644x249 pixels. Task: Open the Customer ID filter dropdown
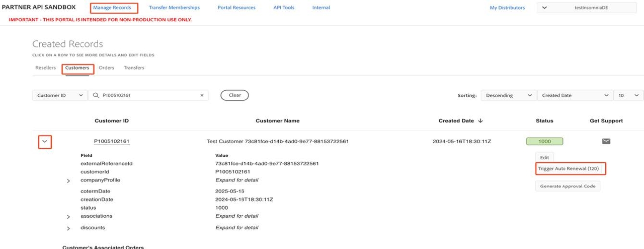(x=60, y=95)
